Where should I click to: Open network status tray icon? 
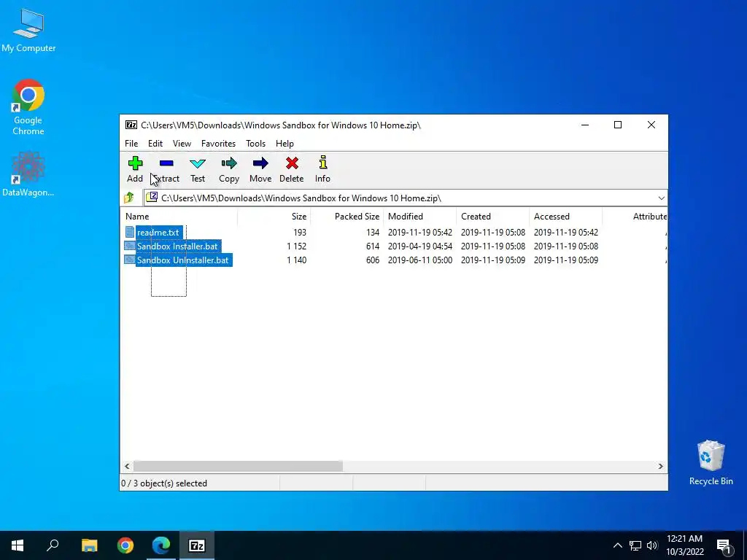[635, 545]
